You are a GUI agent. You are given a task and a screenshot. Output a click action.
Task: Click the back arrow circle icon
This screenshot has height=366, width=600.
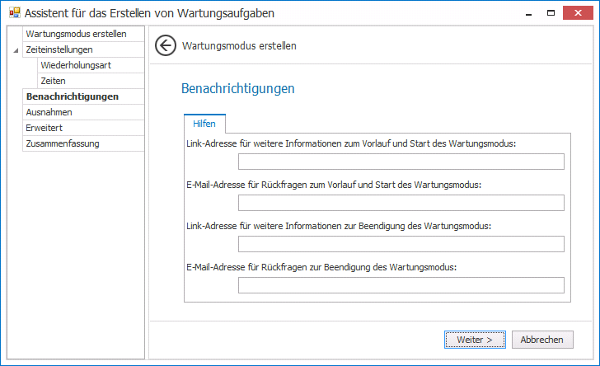pyautogui.click(x=165, y=46)
